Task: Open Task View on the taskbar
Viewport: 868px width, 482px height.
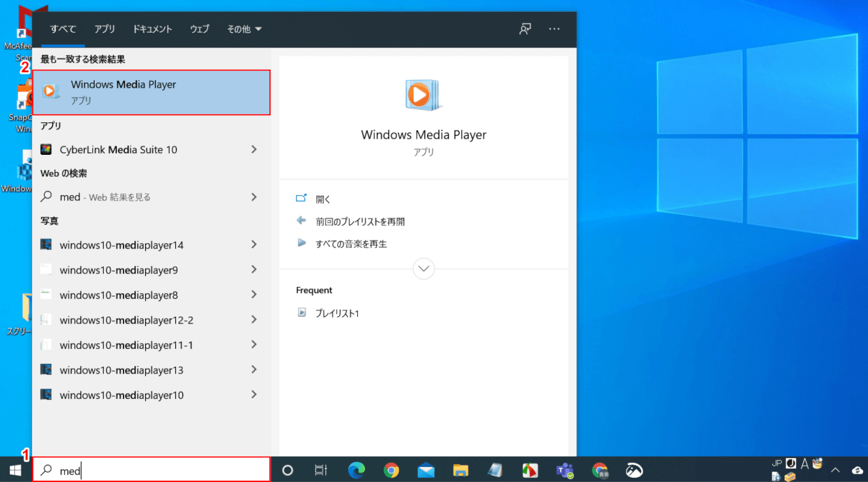Action: [321, 471]
